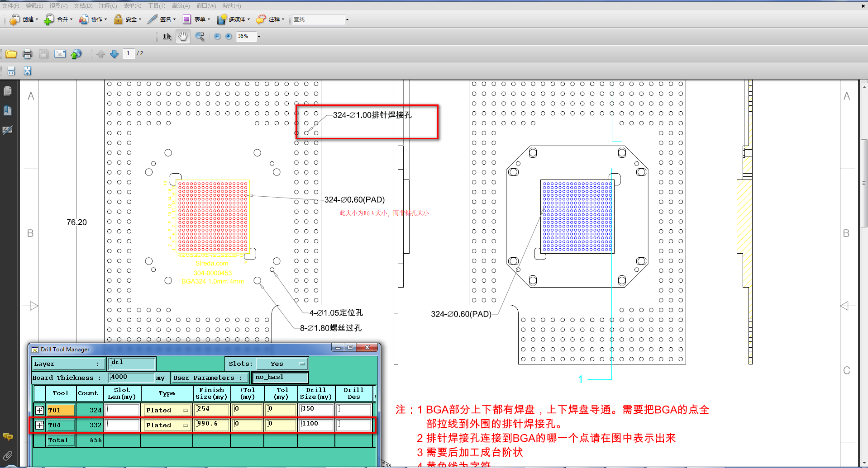Open the 创建 (Create) toolbar menu
The image size is (868, 468).
coord(24,19)
